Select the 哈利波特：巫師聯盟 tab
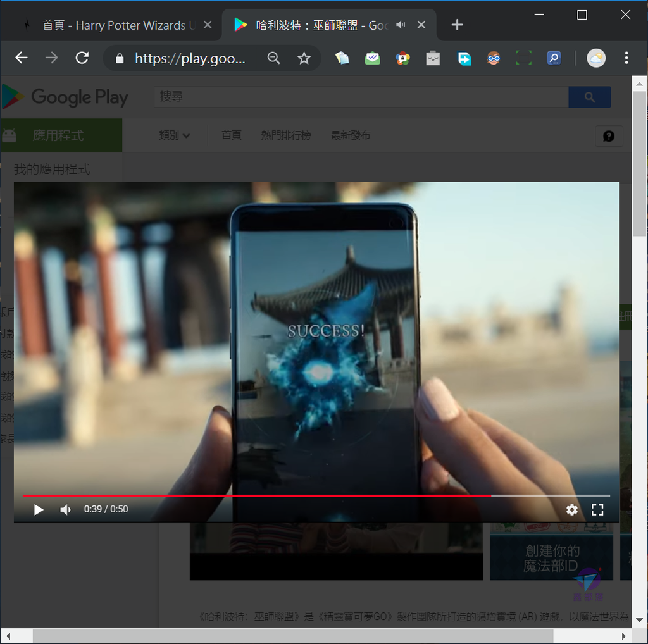 click(x=329, y=25)
